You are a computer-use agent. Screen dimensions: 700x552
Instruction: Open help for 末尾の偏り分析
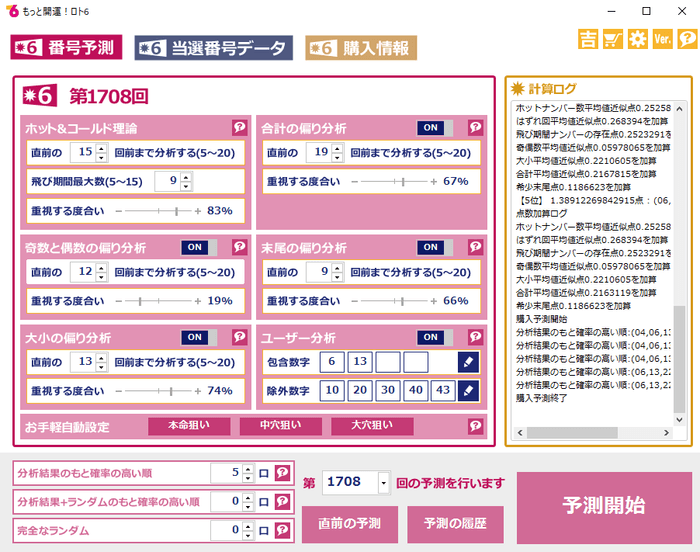[x=475, y=247]
